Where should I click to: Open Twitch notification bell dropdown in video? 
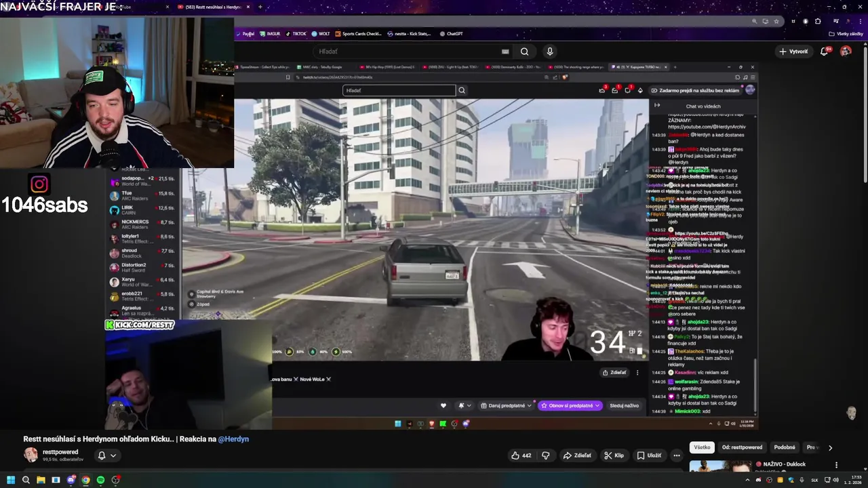[465, 405]
